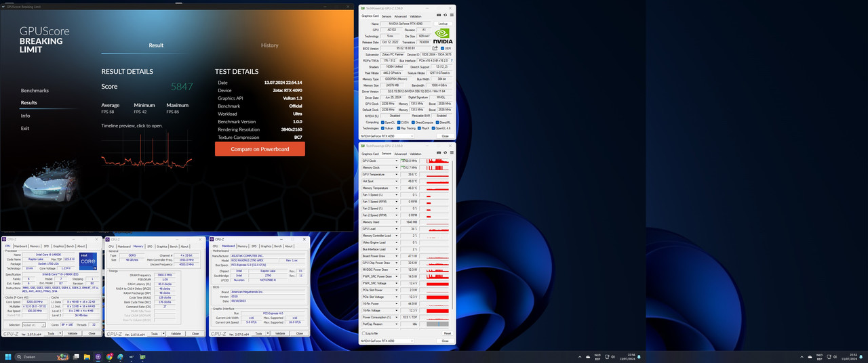Viewport: 868px width, 363px height.
Task: Toggle DirectML checkbox in GPU-Z
Action: tap(437, 123)
